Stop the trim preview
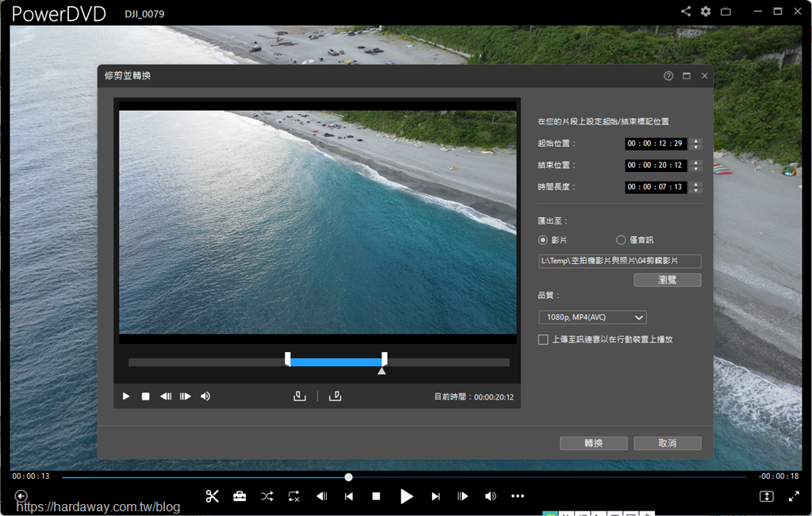This screenshot has width=812, height=516. click(x=146, y=396)
